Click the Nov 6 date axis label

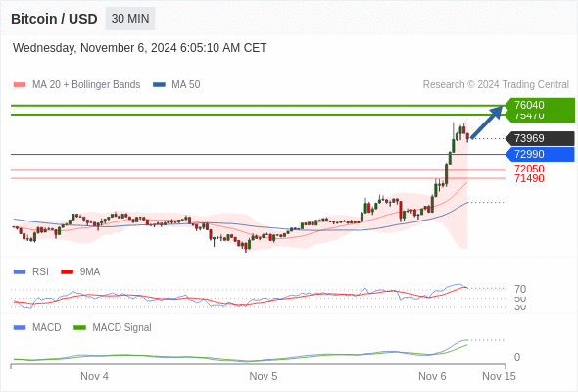pyautogui.click(x=432, y=376)
